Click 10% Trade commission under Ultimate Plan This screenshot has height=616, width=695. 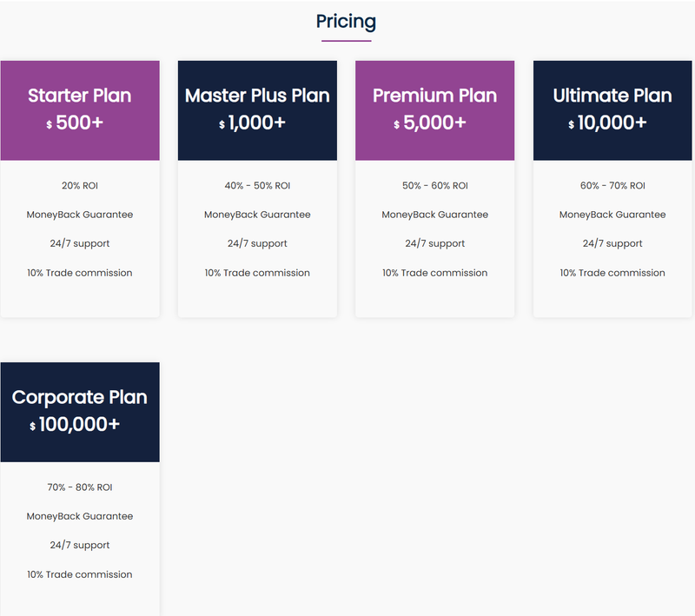612,273
